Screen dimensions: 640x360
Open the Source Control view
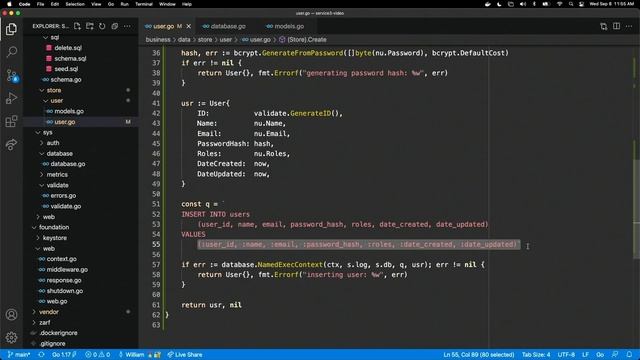[11, 75]
